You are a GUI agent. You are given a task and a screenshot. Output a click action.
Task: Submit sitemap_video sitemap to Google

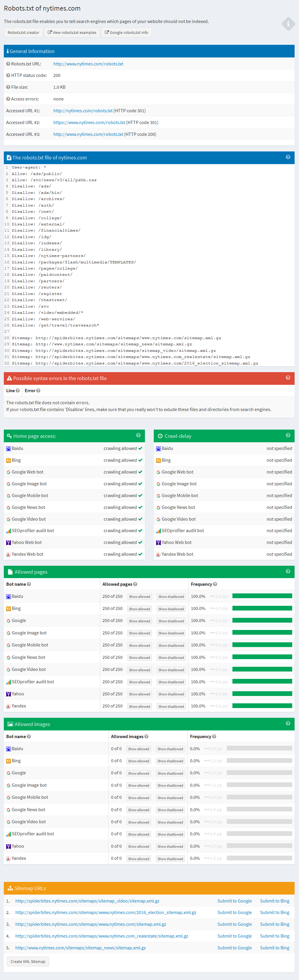(234, 901)
